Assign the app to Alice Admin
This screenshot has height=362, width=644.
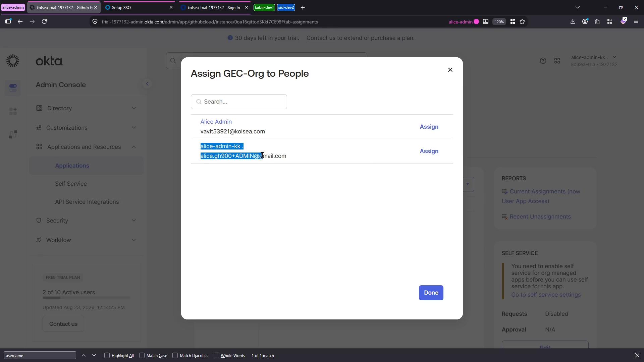[429, 127]
